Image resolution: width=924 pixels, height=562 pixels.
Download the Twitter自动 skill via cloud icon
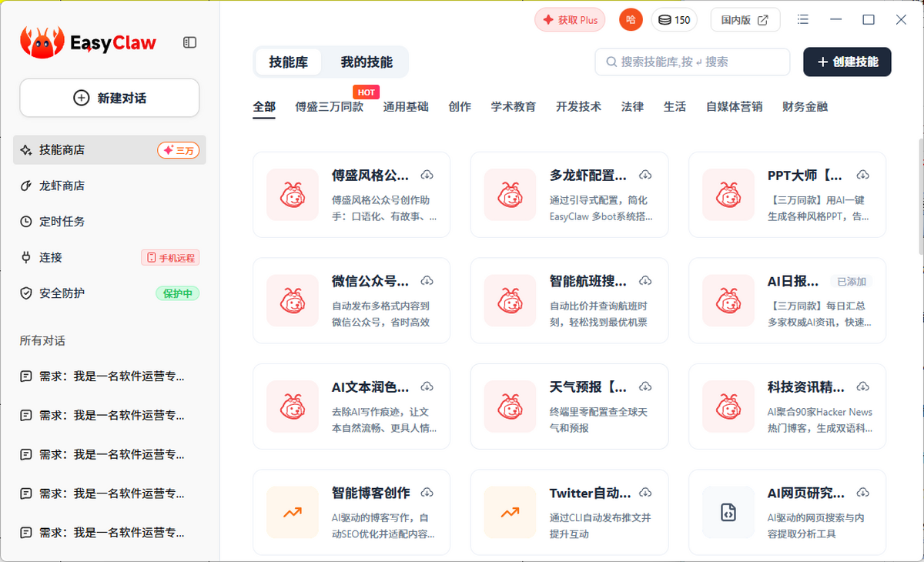tap(645, 493)
